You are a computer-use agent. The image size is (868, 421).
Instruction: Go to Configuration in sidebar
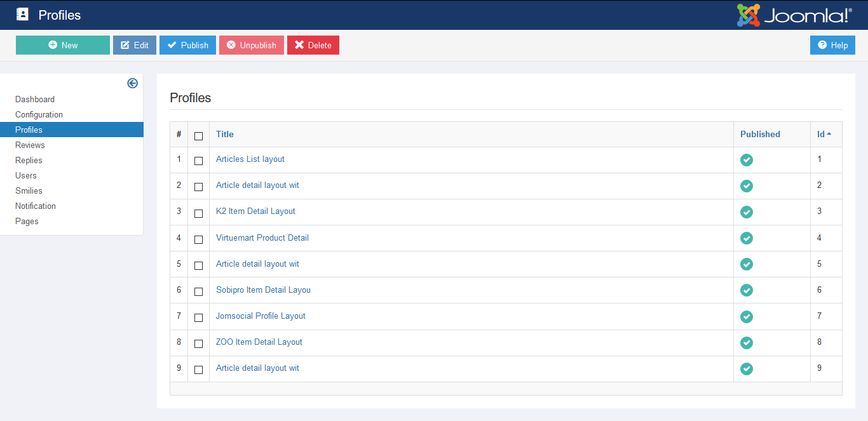39,114
